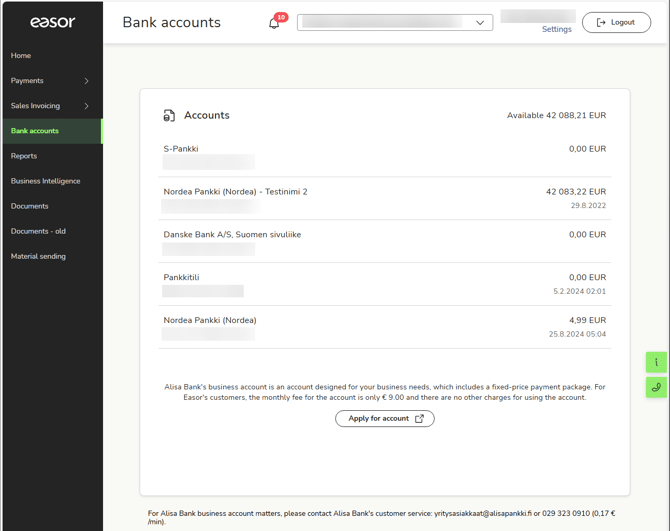The width and height of the screenshot is (670, 531).
Task: Open the S-Pankki account row
Action: pos(385,156)
